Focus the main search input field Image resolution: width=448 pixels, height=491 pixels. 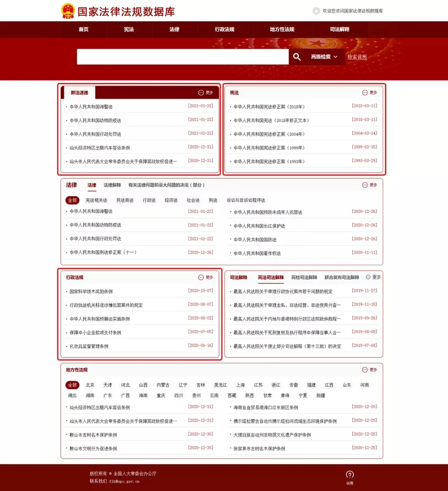[183, 57]
